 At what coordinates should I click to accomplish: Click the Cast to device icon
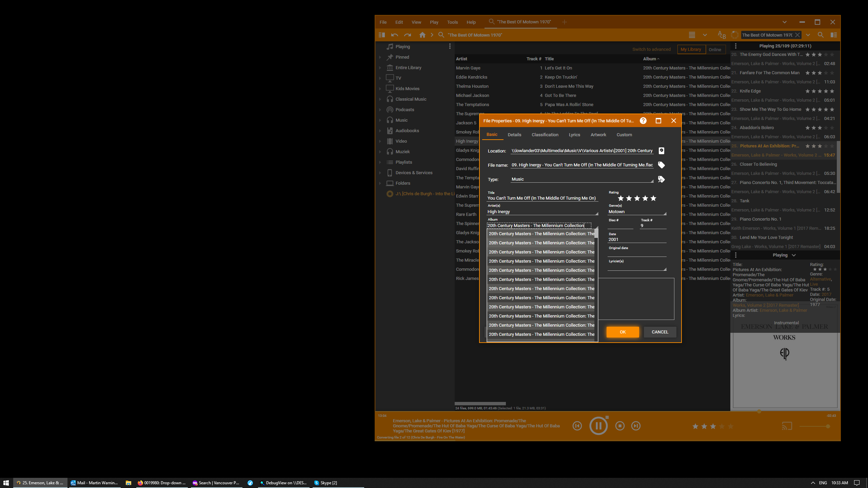point(787,426)
